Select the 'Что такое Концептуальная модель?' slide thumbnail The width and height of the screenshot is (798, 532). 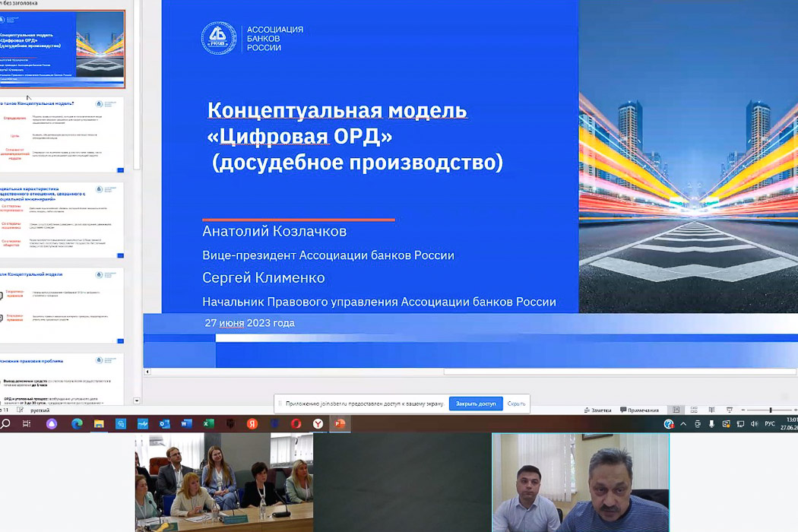[61, 135]
